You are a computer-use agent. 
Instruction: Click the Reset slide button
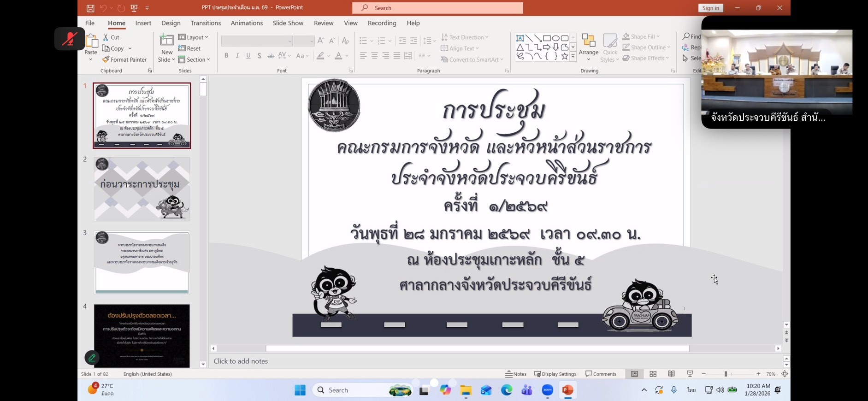click(189, 48)
